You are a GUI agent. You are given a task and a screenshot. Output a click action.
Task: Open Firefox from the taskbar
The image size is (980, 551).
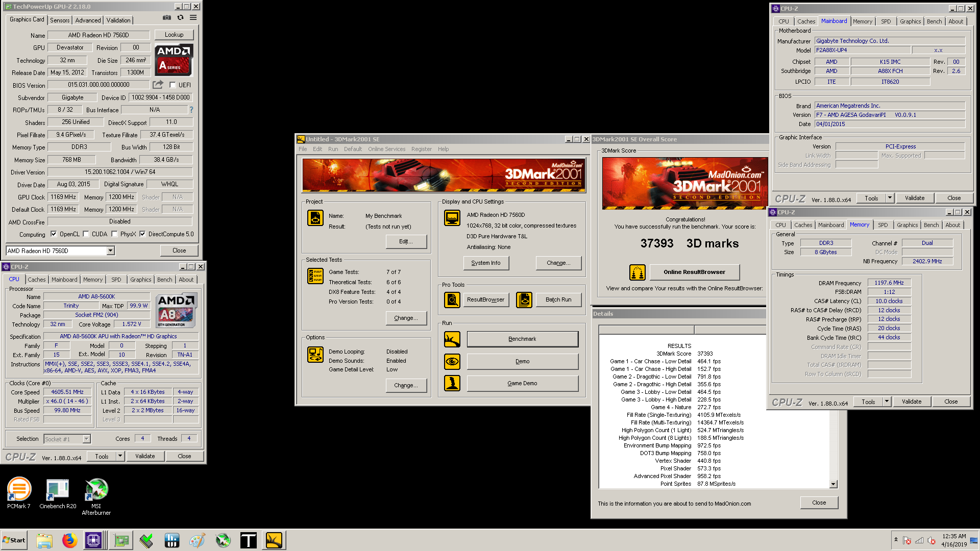pos(69,540)
